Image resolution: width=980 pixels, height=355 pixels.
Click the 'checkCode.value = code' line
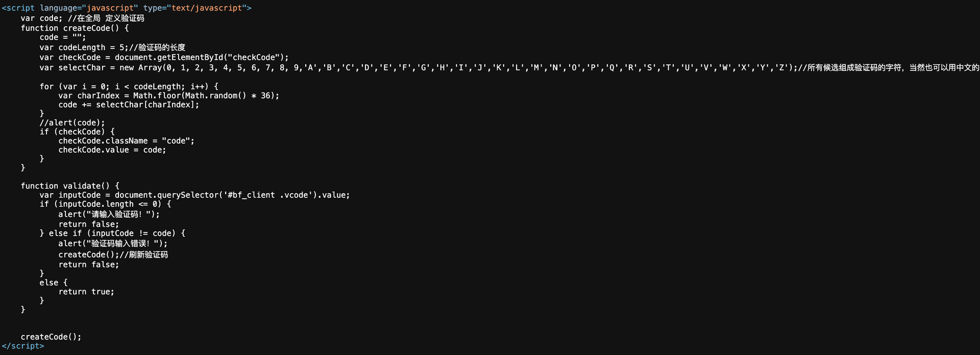[x=112, y=150]
